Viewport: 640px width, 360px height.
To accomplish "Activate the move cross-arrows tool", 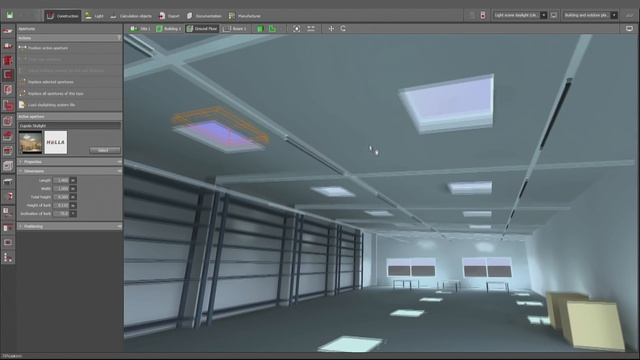I will 331,29.
